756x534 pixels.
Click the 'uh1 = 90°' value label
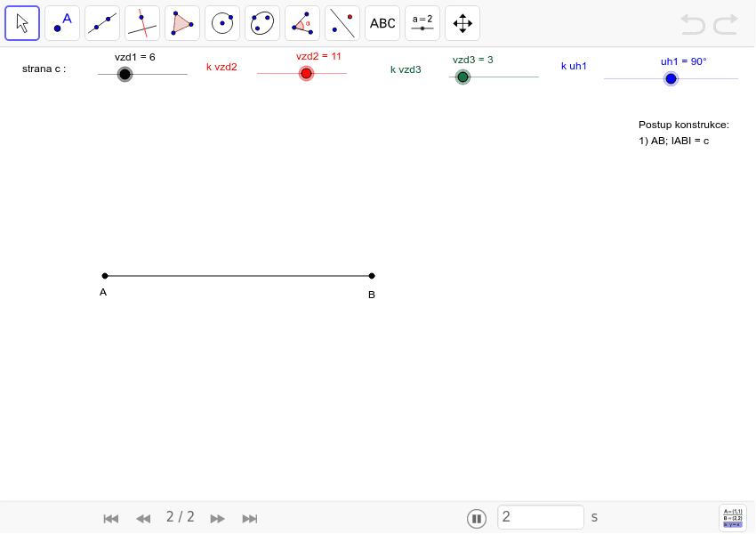[x=684, y=61]
